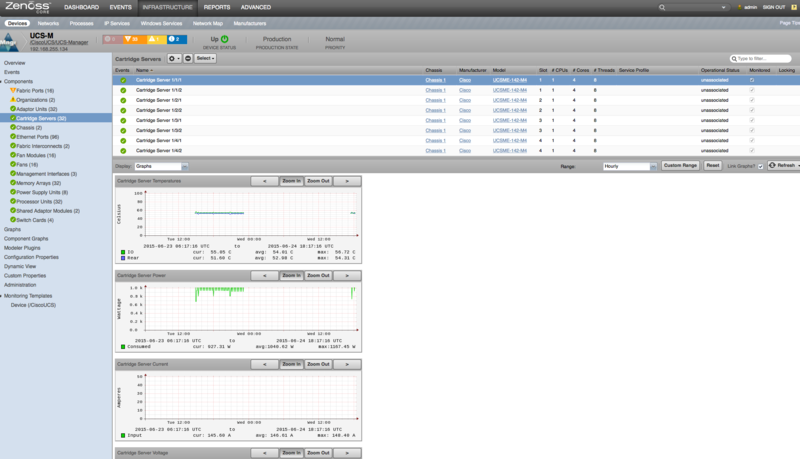Screen dimensions: 800x459
Task: Click the help icon at top right corner
Action: [794, 7]
